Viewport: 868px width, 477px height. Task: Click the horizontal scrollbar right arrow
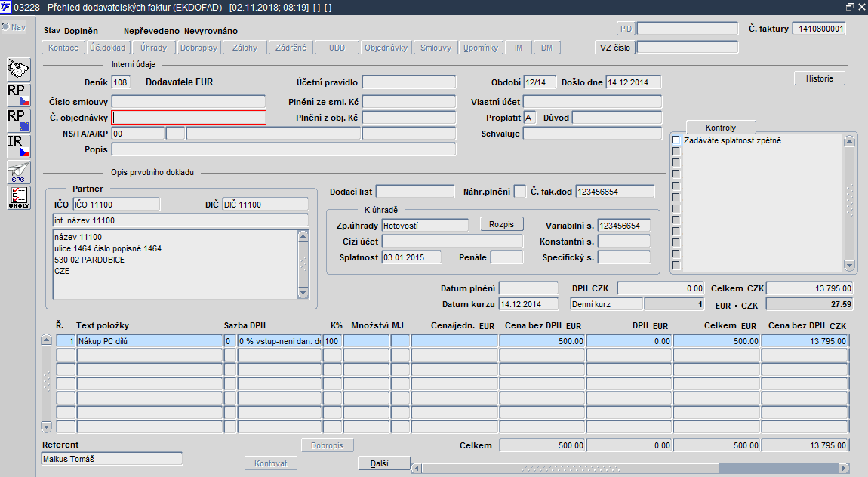tap(844, 468)
